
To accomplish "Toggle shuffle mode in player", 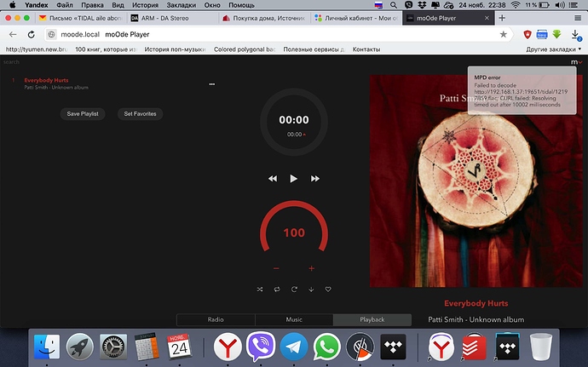I will point(260,289).
